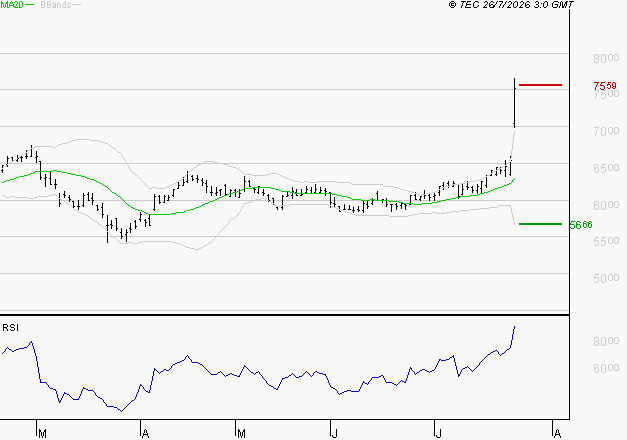Click the red 7559 resistance line
Screen dimensions: 627x440
(540, 85)
